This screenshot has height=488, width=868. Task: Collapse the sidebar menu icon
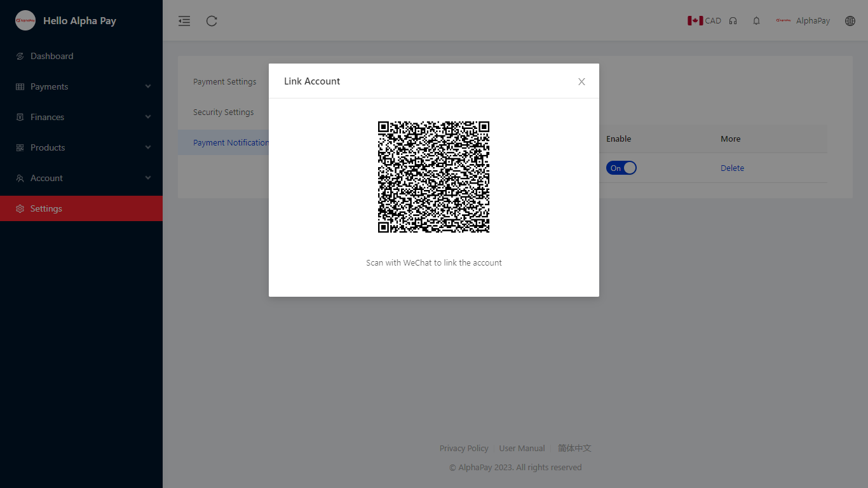click(184, 21)
